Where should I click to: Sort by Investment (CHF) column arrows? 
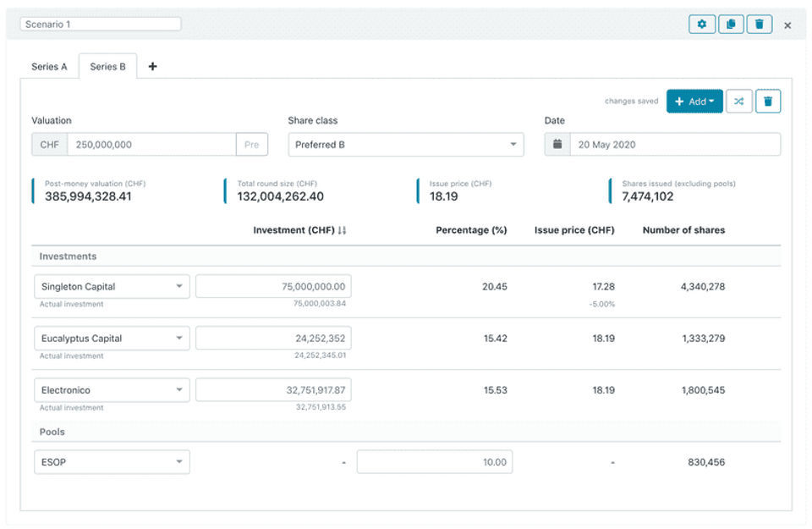pyautogui.click(x=342, y=230)
